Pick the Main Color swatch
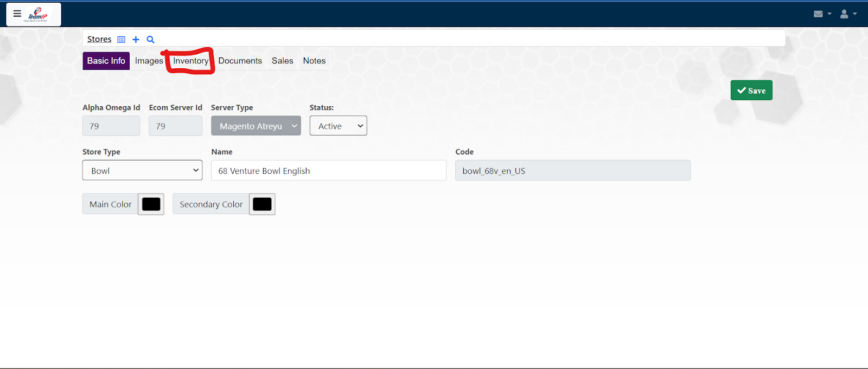Viewport: 868px width, 369px height. (151, 204)
